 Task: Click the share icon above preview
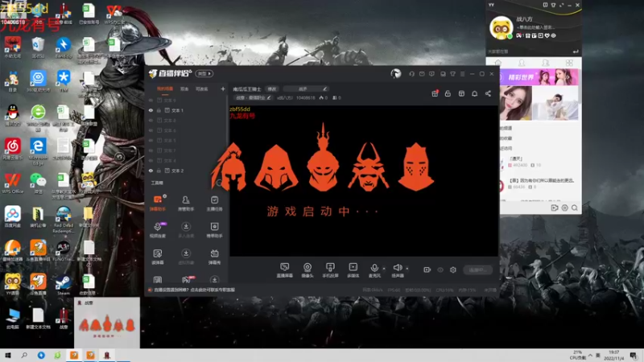click(488, 93)
